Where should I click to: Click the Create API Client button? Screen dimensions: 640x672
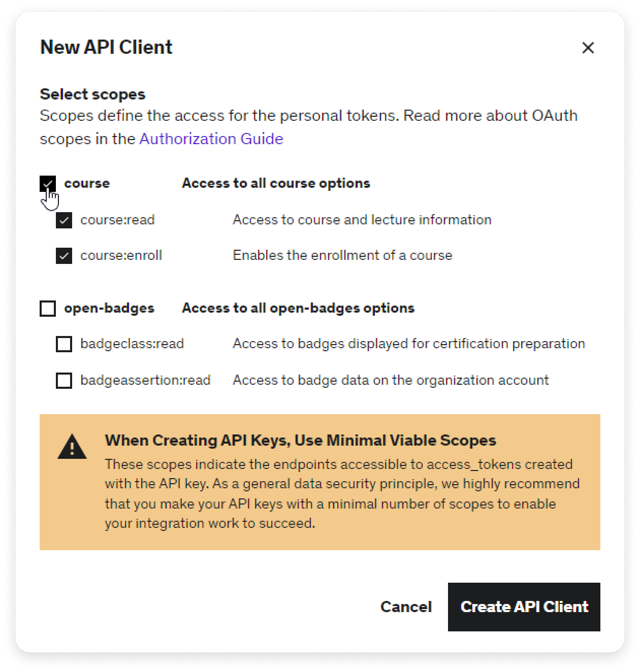click(x=524, y=607)
